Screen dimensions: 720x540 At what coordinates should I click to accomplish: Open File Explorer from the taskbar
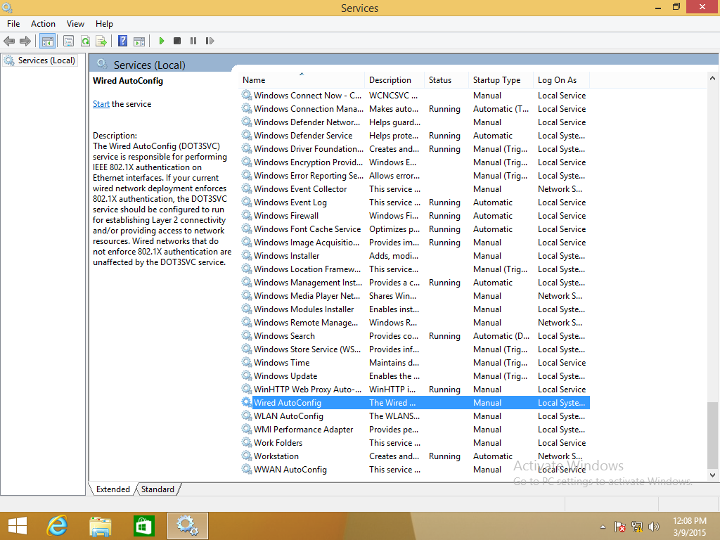coord(100,526)
